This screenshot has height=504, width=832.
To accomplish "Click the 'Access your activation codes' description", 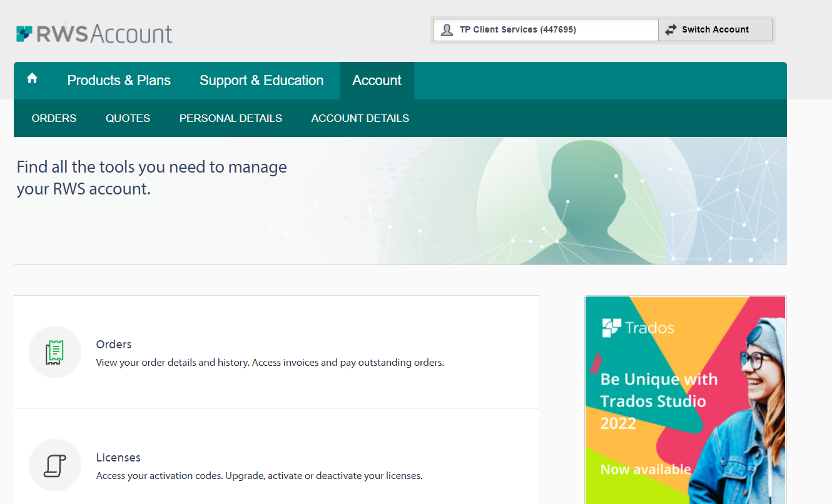I will (260, 476).
